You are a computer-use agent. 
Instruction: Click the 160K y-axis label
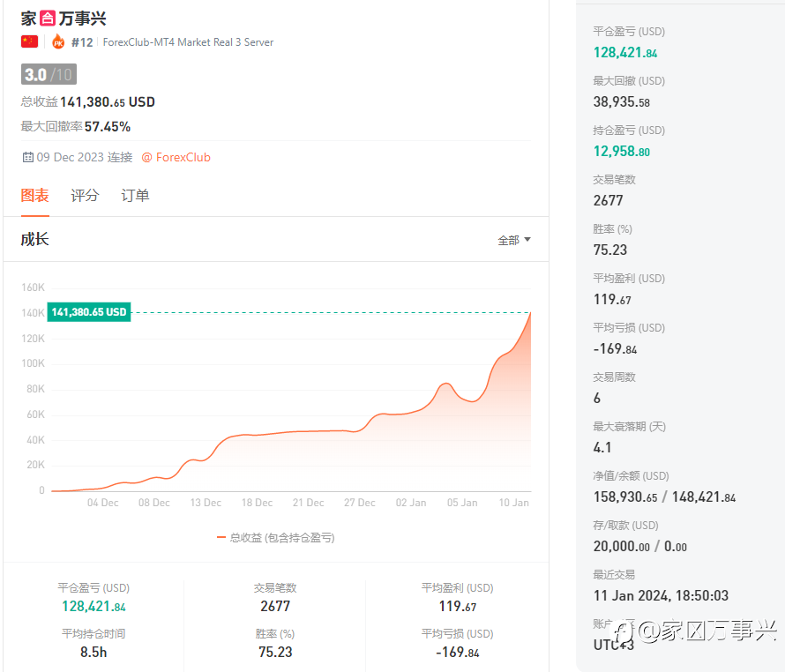tap(33, 287)
